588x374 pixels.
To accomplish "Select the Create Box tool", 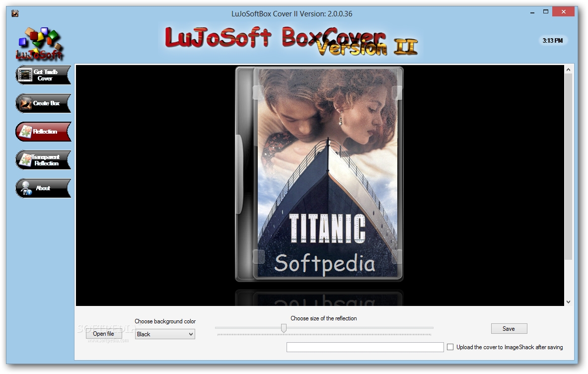I will coord(43,103).
